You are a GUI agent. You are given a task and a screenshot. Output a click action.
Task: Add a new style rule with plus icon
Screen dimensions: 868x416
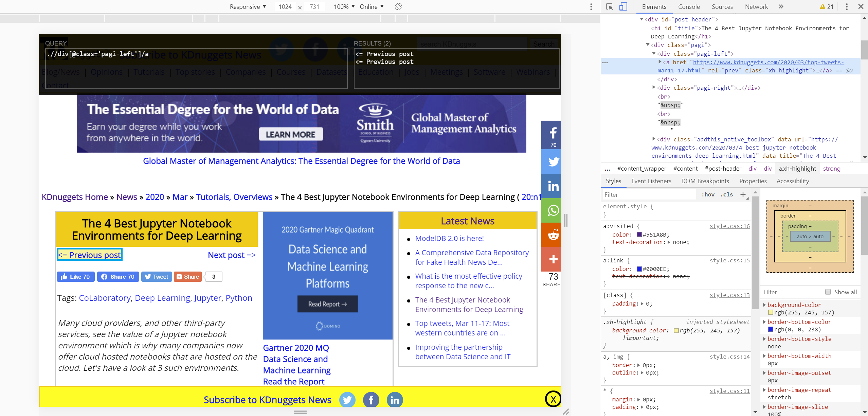(x=743, y=194)
